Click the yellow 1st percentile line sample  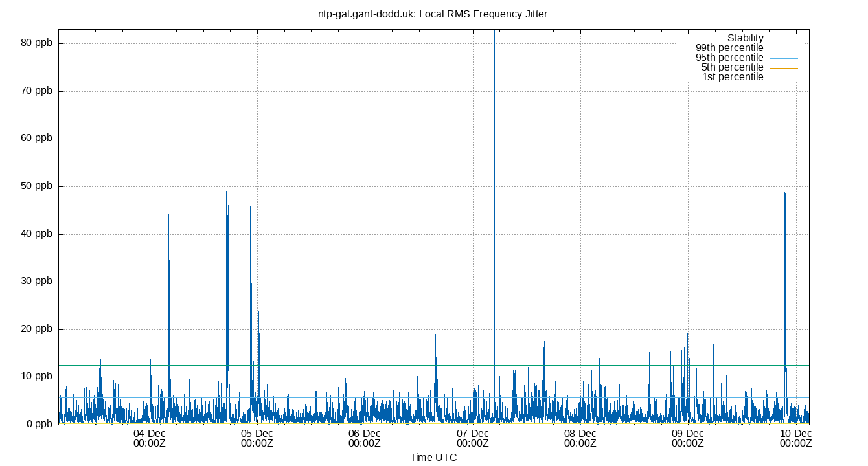click(783, 76)
